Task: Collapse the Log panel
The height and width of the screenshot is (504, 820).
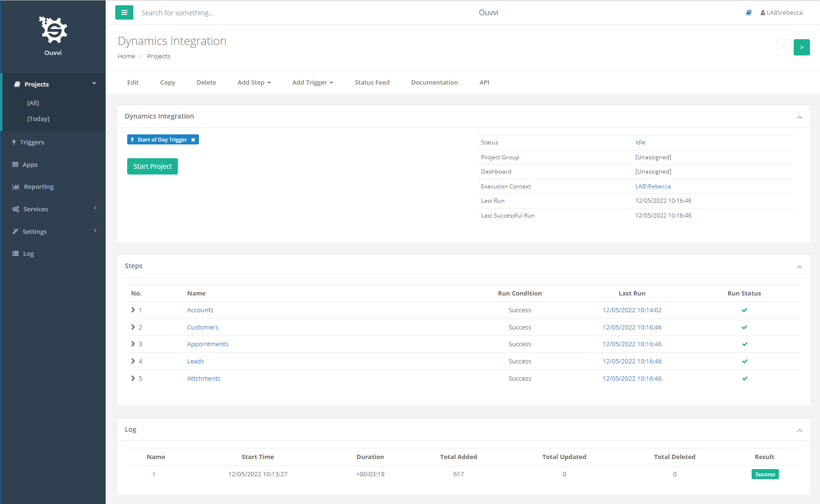Action: [799, 430]
